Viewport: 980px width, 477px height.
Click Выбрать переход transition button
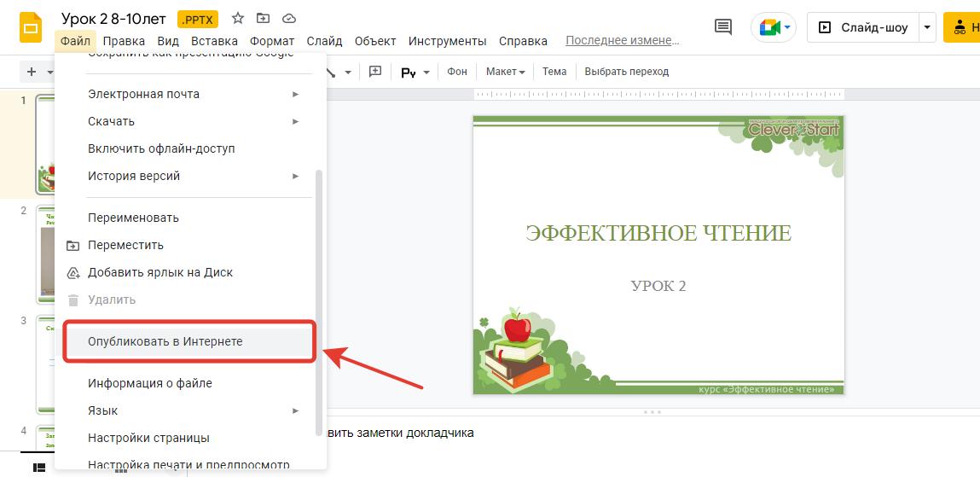pyautogui.click(x=626, y=72)
